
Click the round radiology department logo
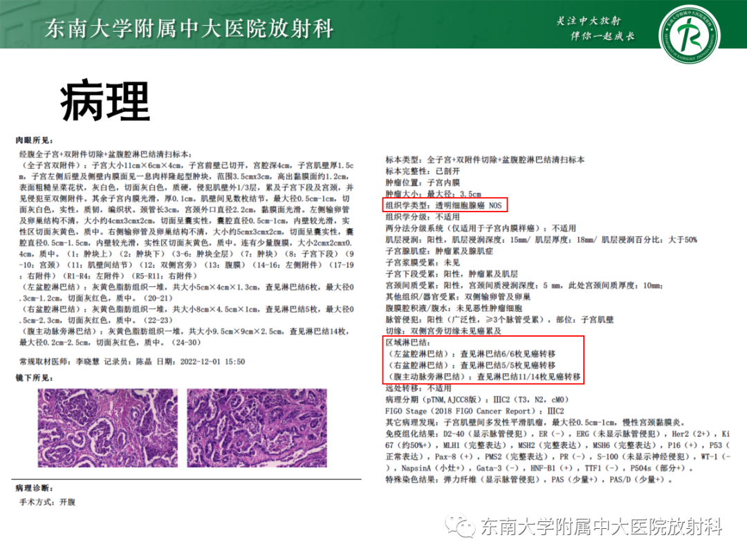690,35
